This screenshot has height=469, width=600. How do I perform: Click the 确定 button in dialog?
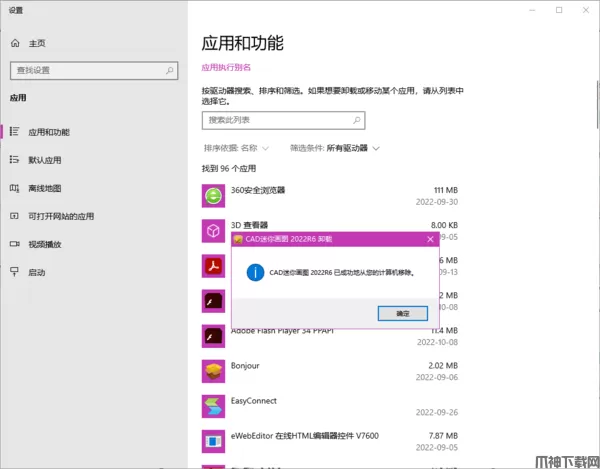(x=403, y=314)
